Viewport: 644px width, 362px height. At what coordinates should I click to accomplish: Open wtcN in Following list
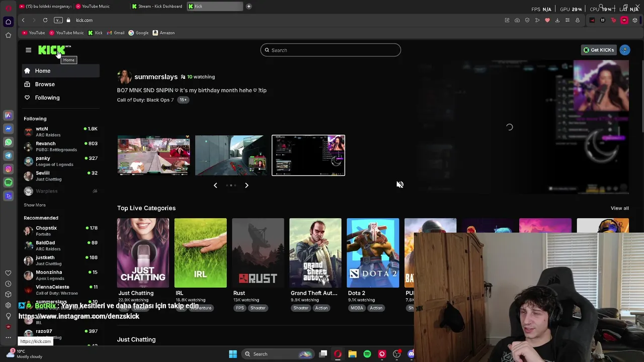coord(61,132)
